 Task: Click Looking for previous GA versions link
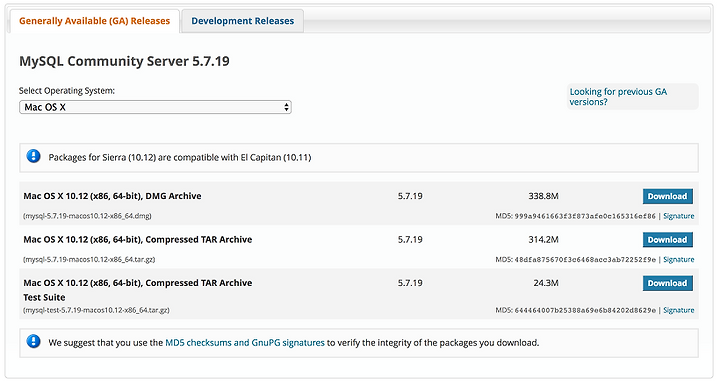[x=618, y=96]
